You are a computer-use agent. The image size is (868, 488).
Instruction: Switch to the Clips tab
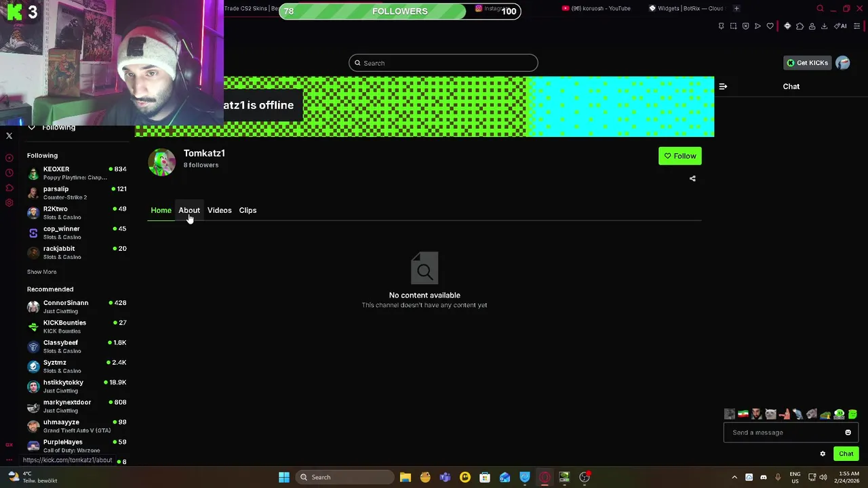point(248,210)
